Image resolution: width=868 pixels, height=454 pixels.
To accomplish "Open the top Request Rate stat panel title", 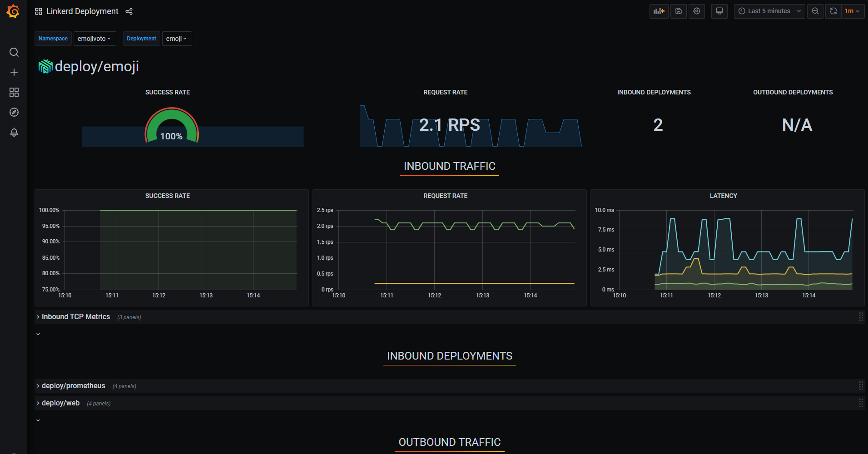I will point(446,92).
